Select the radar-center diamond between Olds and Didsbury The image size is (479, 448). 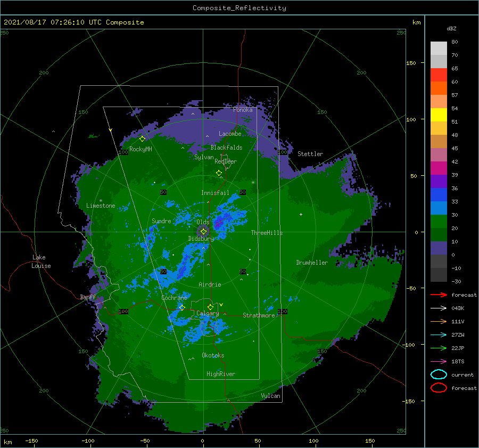[x=203, y=232]
